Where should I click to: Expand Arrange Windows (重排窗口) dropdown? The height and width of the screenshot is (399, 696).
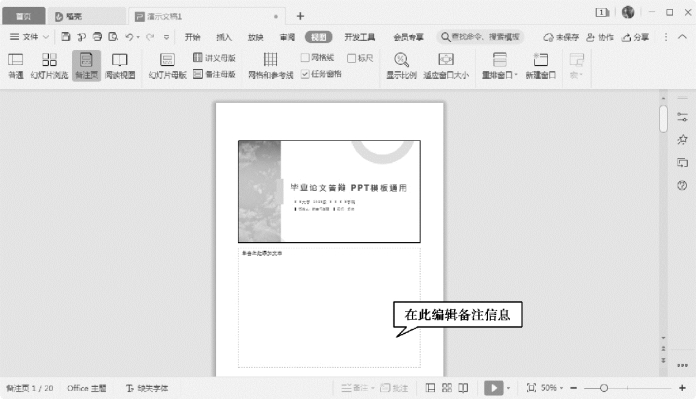[516, 75]
